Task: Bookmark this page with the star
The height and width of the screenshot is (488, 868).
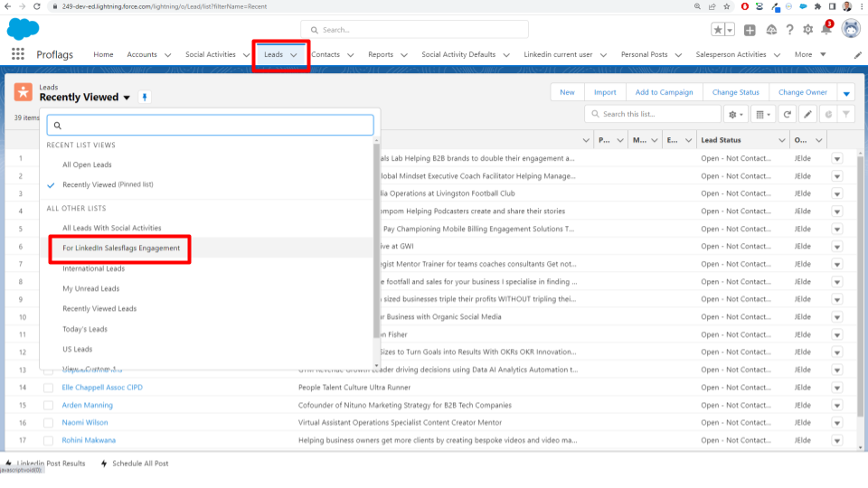Action: click(x=727, y=6)
